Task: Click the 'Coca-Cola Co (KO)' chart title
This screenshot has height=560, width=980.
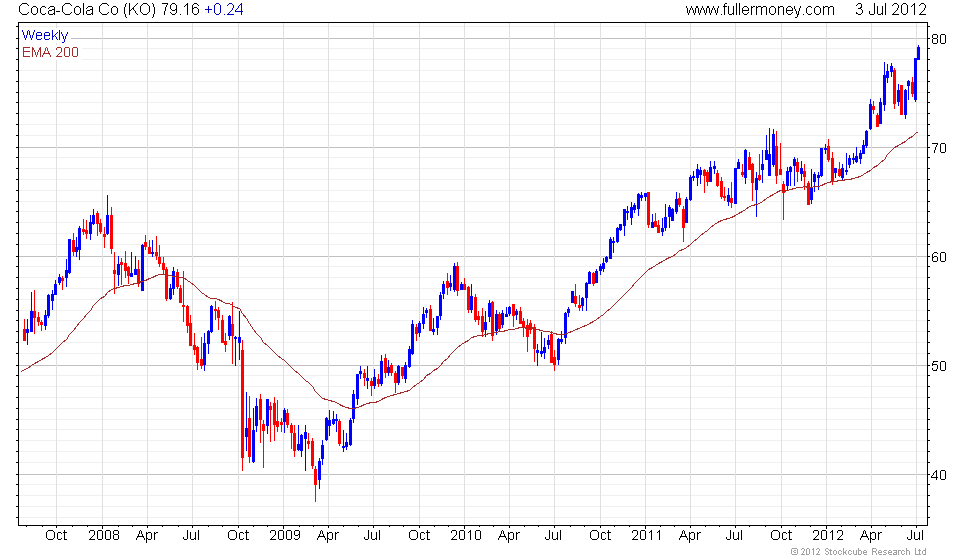Action: [88, 9]
